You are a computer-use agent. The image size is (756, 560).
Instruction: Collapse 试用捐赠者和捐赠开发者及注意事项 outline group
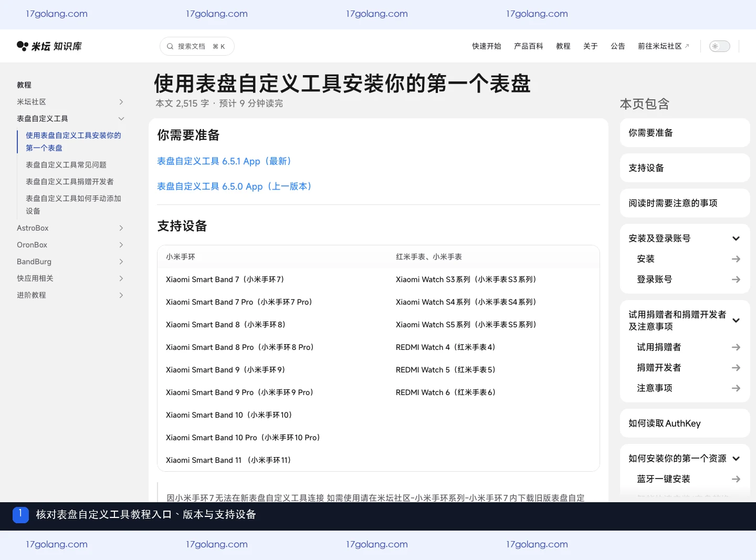tap(736, 320)
